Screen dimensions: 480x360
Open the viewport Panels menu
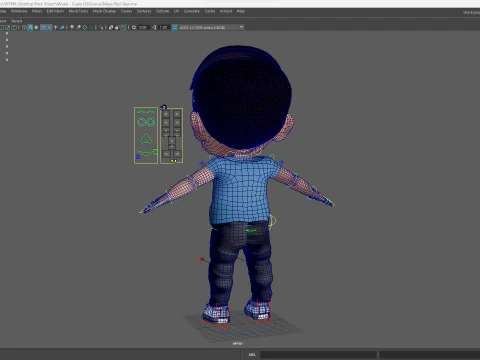coord(16,21)
